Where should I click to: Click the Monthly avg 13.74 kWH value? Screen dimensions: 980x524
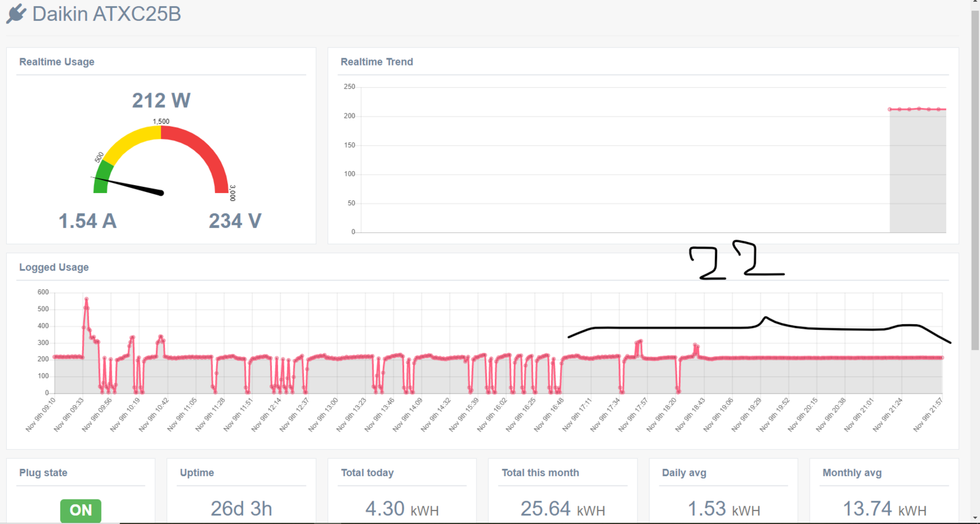coord(884,509)
